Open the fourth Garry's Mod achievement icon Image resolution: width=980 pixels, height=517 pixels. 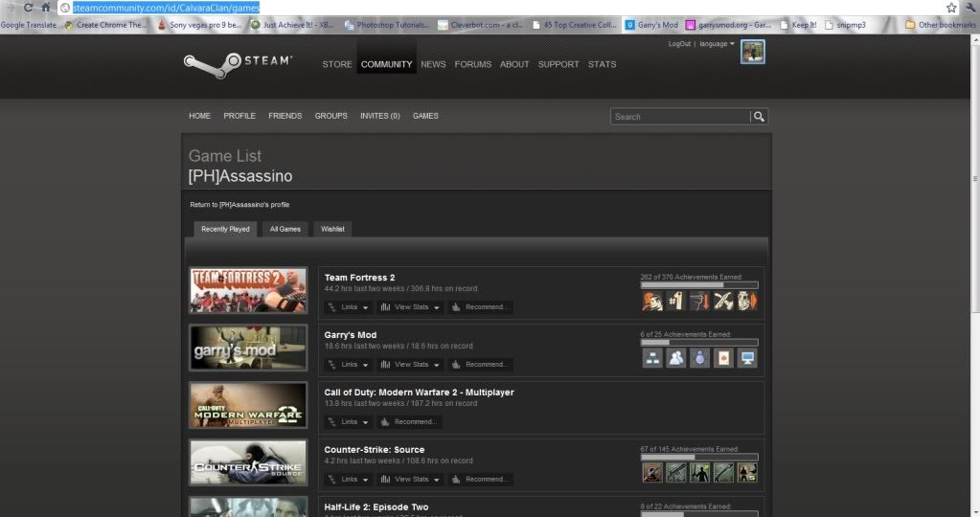723,358
